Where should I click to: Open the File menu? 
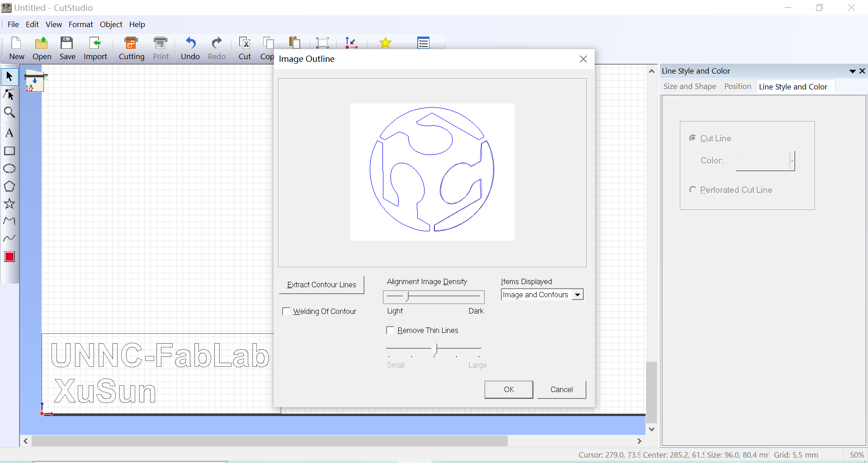pyautogui.click(x=13, y=24)
